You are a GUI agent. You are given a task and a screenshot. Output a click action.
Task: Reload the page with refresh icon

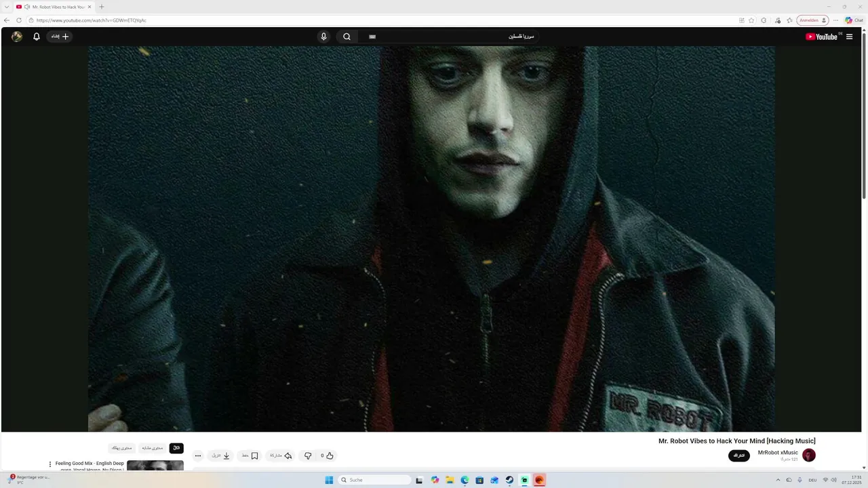(19, 20)
